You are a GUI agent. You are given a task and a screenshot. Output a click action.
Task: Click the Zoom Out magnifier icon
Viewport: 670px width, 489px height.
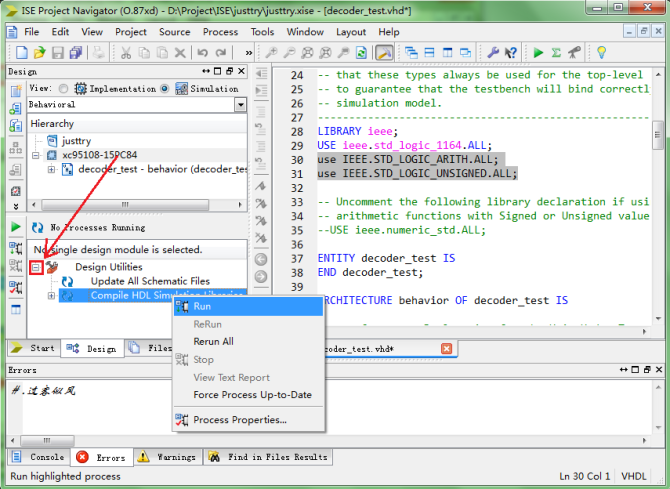pyautogui.click(x=289, y=53)
